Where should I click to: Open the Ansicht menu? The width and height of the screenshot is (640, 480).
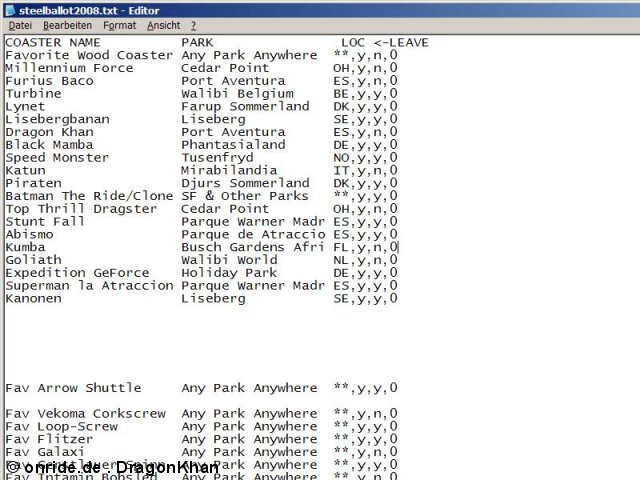tap(163, 25)
